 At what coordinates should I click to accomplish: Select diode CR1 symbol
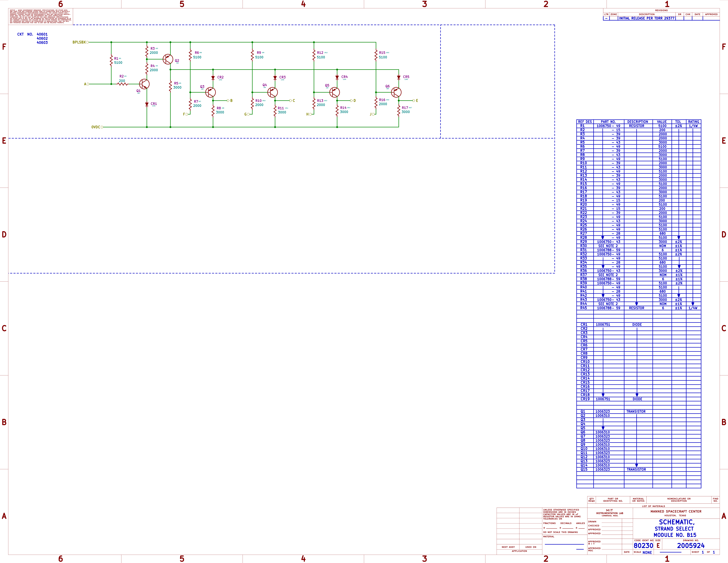[147, 104]
